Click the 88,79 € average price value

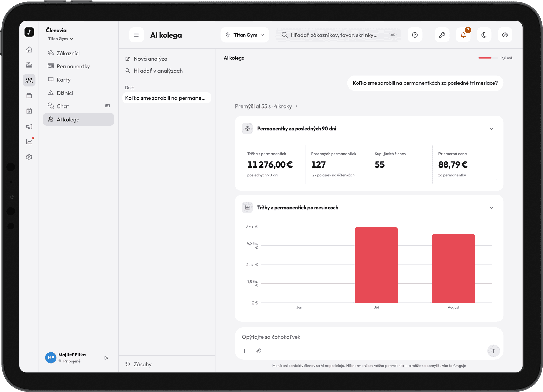[453, 165]
